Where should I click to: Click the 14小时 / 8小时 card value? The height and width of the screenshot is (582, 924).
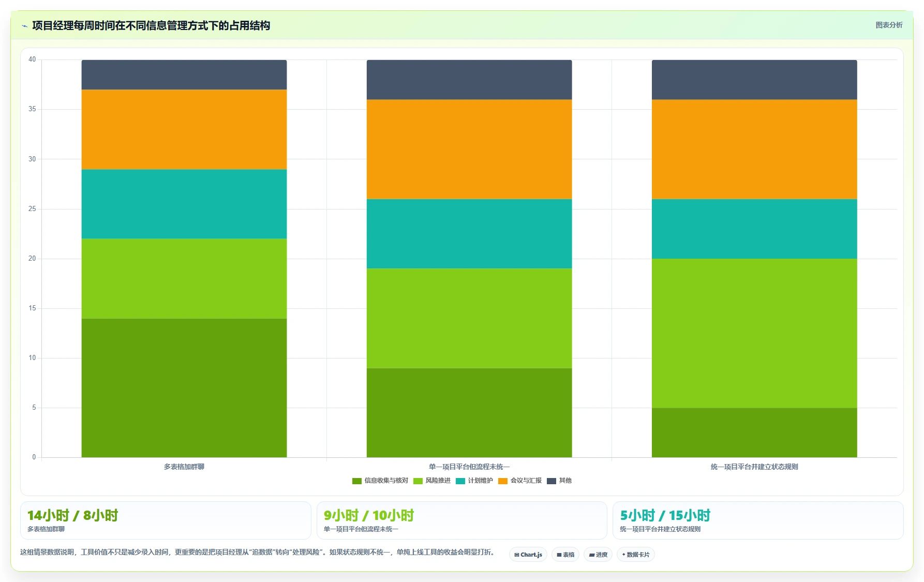click(73, 515)
